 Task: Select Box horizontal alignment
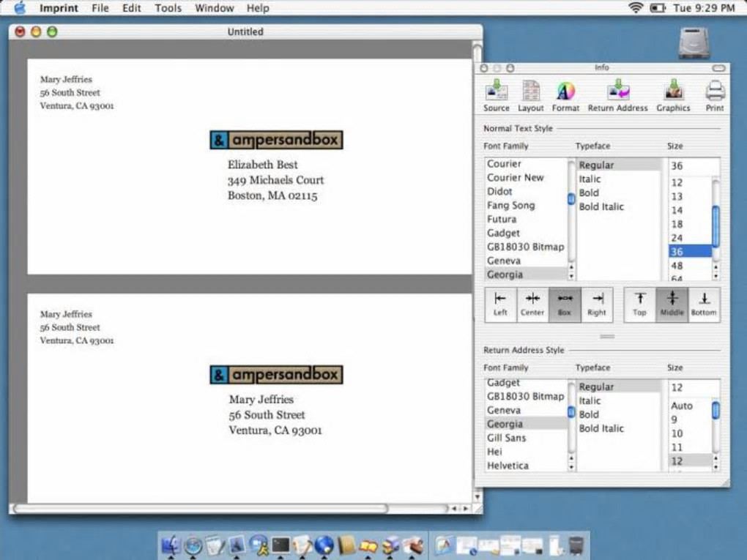point(565,305)
